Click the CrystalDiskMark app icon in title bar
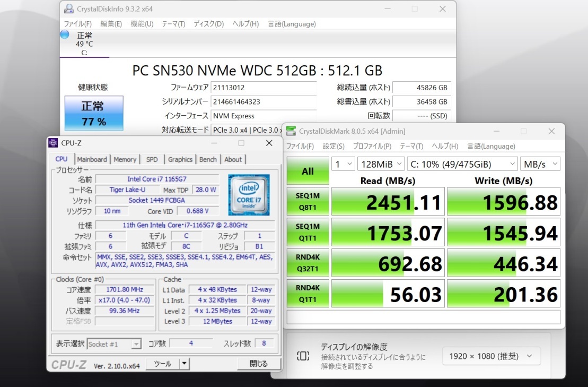This screenshot has height=387, width=588. pos(291,131)
